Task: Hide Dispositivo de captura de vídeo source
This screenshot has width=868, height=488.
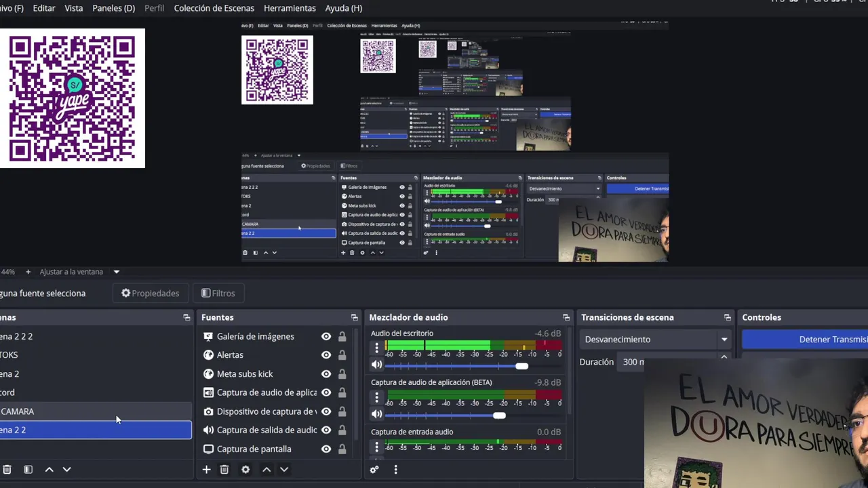Action: (326, 411)
